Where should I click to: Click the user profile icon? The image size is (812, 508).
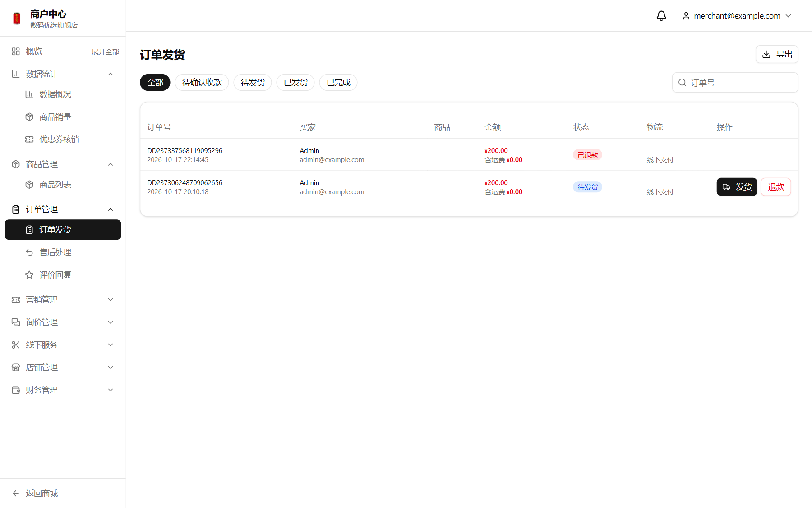[686, 16]
